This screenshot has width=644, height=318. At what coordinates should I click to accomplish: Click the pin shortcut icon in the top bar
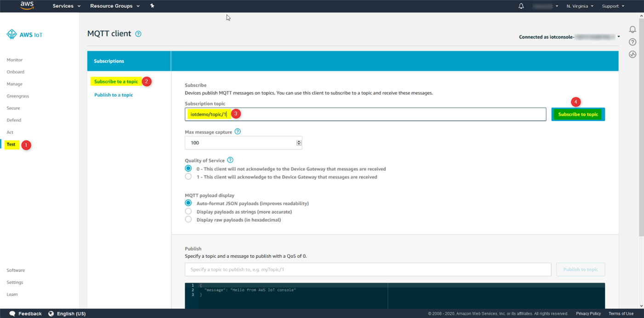(x=152, y=6)
